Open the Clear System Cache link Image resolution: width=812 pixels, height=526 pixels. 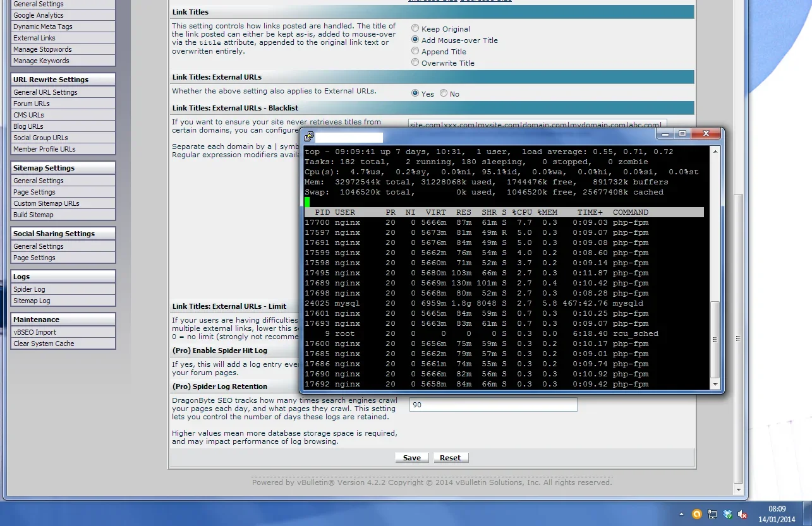pos(63,344)
